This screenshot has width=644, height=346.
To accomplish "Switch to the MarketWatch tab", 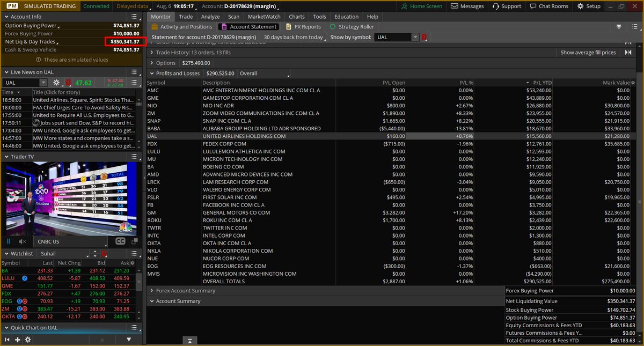I will pos(264,17).
